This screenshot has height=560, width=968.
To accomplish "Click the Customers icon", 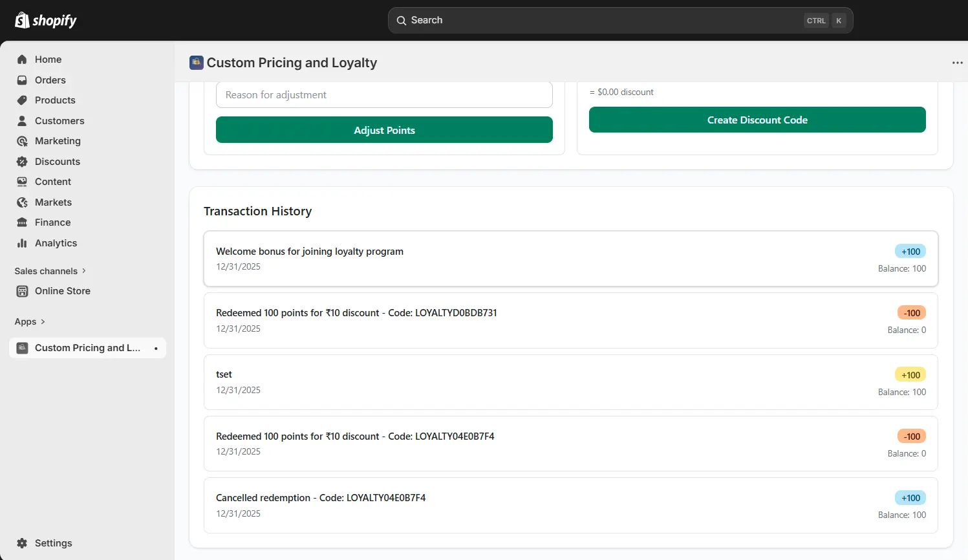I will pyautogui.click(x=23, y=120).
